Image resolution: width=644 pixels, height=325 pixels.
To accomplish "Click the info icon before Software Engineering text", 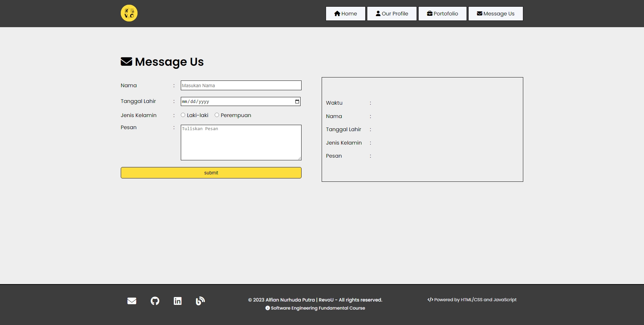I will coord(267,308).
